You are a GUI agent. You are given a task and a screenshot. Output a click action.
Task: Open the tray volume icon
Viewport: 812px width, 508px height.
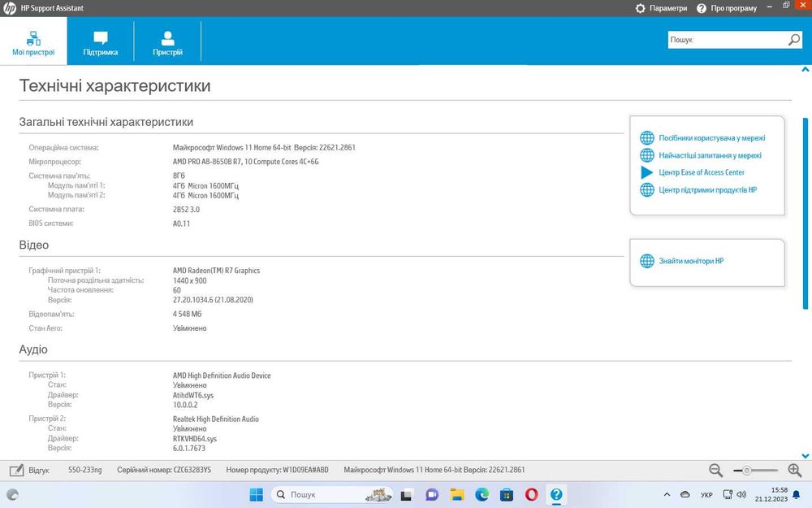pyautogui.click(x=741, y=494)
